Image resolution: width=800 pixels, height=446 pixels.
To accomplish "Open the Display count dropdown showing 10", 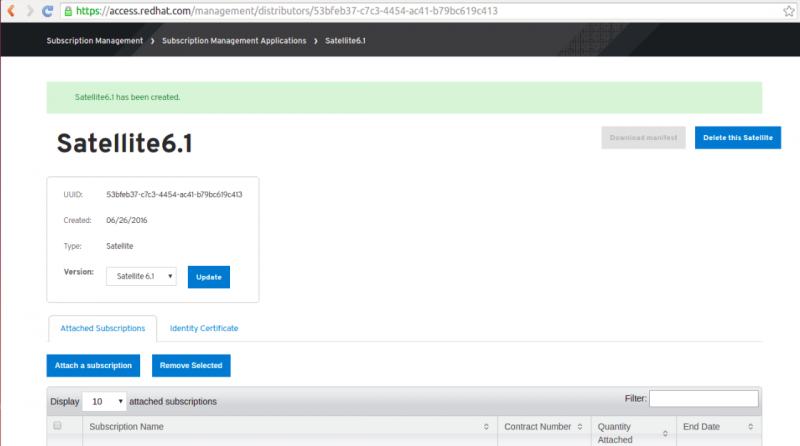I will click(104, 402).
